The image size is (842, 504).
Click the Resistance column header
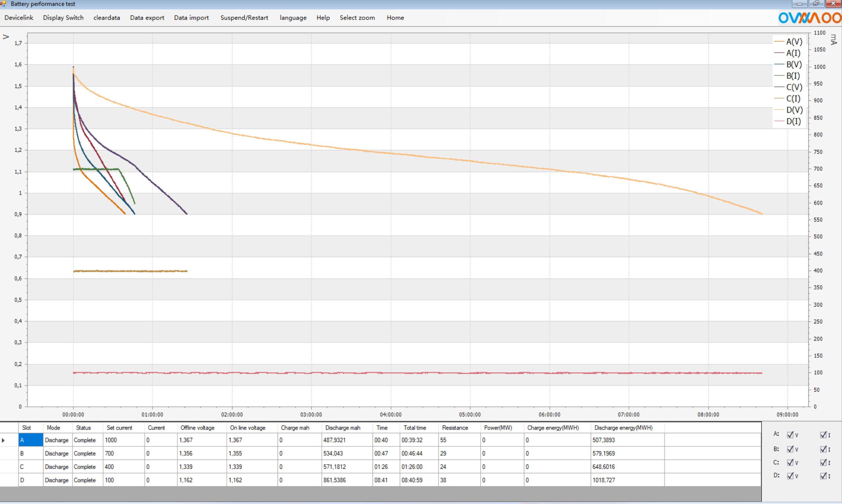coord(455,428)
